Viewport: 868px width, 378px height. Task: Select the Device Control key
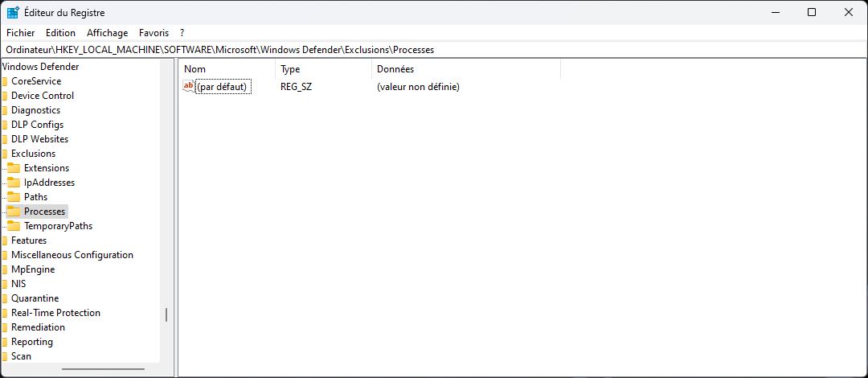point(42,96)
